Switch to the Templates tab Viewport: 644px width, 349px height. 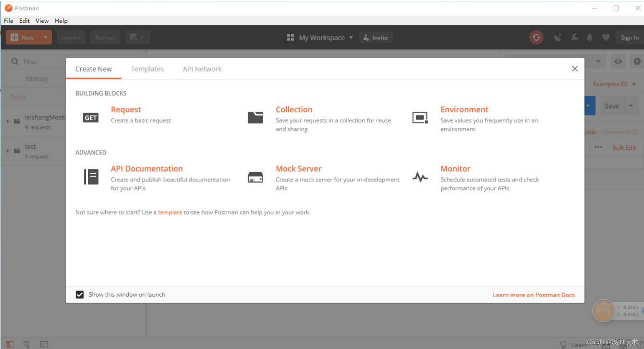tap(147, 69)
